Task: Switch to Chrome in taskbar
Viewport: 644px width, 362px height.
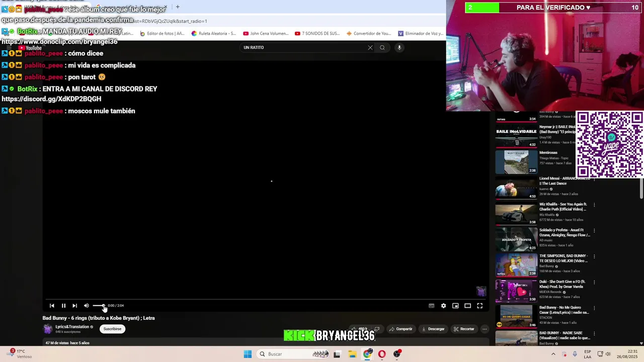Action: 367,354
